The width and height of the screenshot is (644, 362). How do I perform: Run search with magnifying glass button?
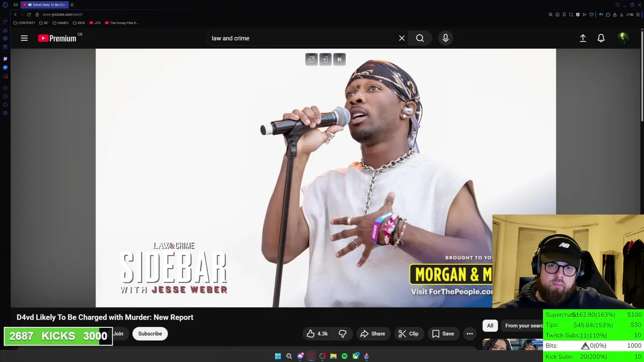coord(420,38)
